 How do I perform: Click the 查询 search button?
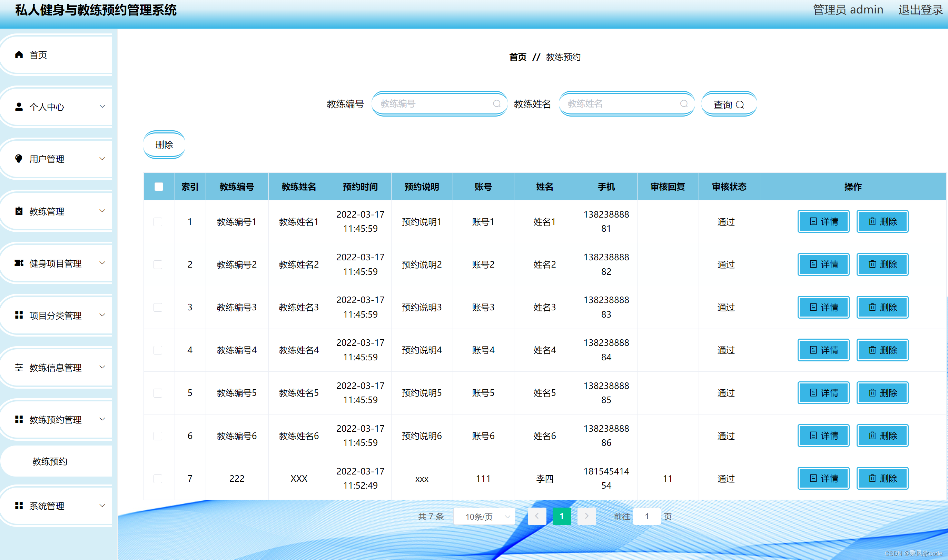[729, 104]
